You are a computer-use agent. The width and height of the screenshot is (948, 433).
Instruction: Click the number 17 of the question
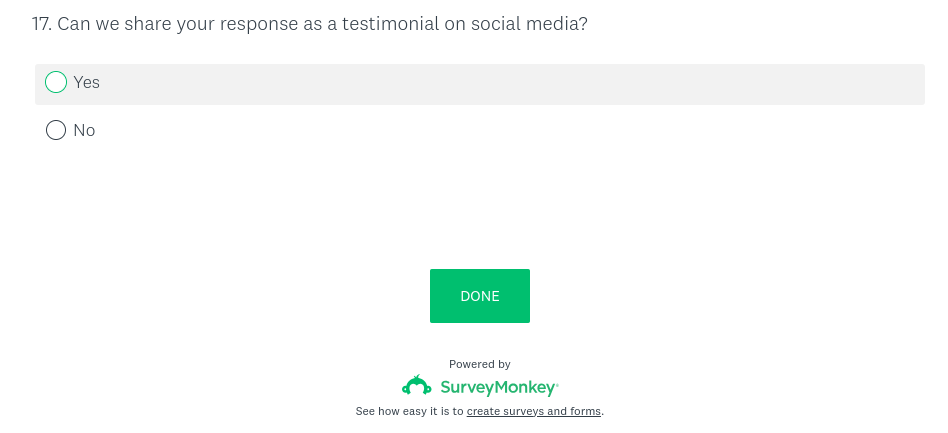pos(41,23)
